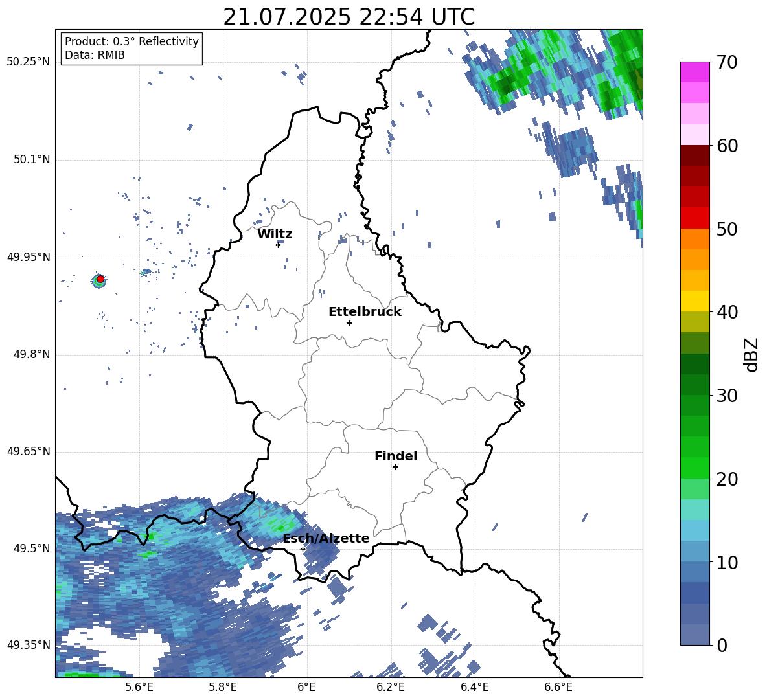The height and width of the screenshot is (700, 767).
Task: Click the Findel station cross marker
Action: (x=395, y=468)
